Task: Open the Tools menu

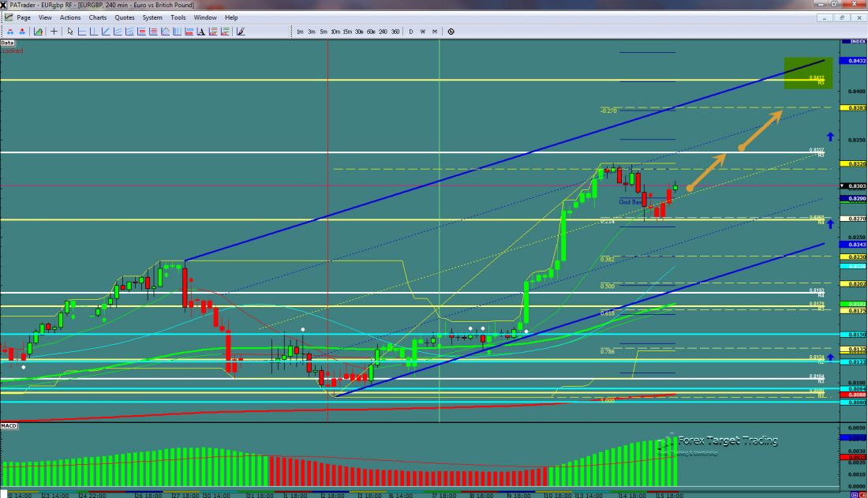Action: click(178, 17)
